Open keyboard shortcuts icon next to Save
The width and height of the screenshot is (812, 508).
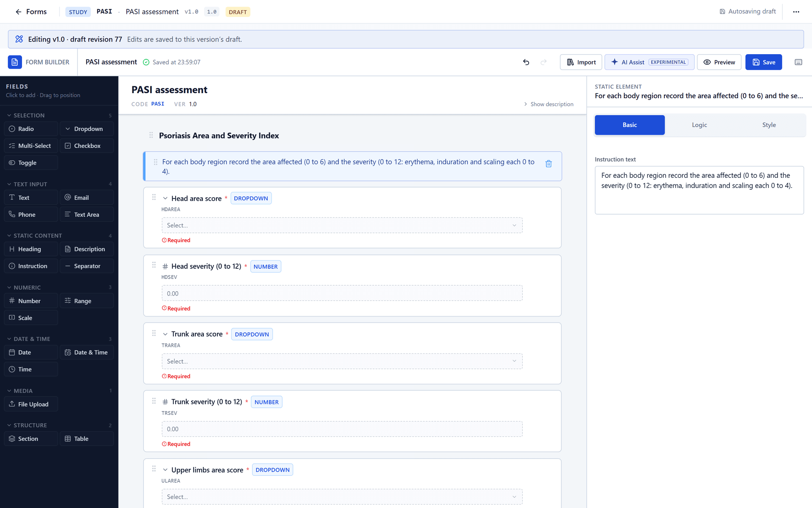coord(798,62)
